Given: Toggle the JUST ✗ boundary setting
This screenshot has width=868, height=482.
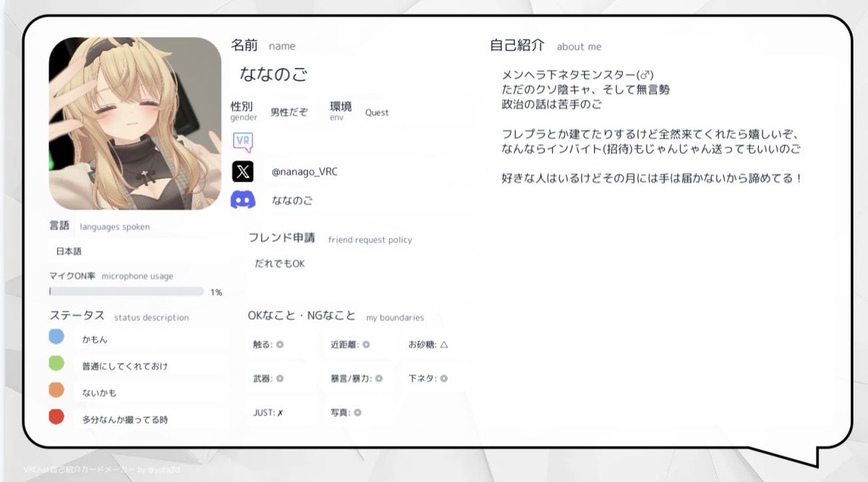Looking at the screenshot, I should coord(274,412).
